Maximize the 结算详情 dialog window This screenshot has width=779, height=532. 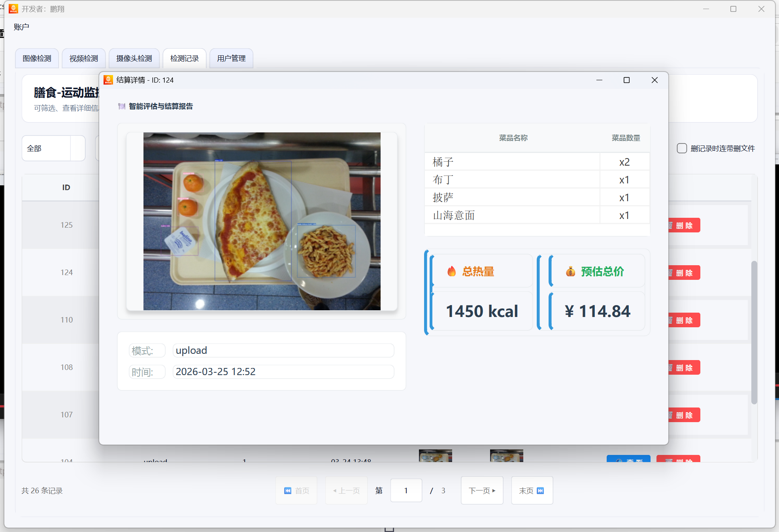tap(626, 80)
